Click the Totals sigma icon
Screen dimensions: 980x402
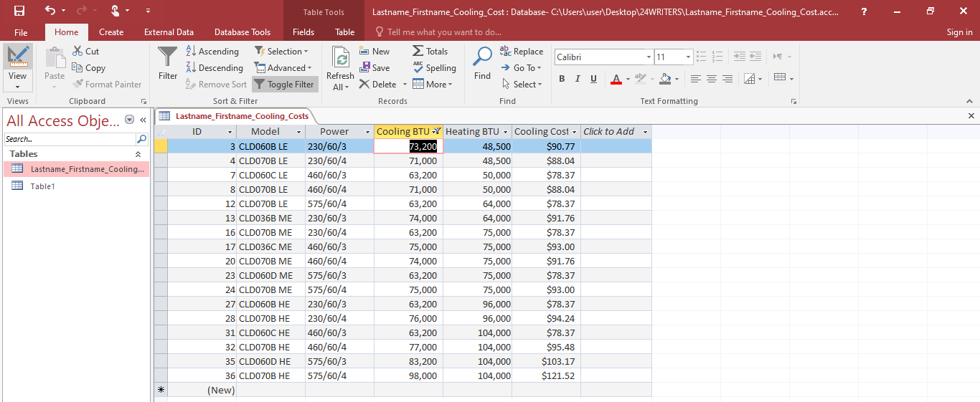(x=418, y=52)
